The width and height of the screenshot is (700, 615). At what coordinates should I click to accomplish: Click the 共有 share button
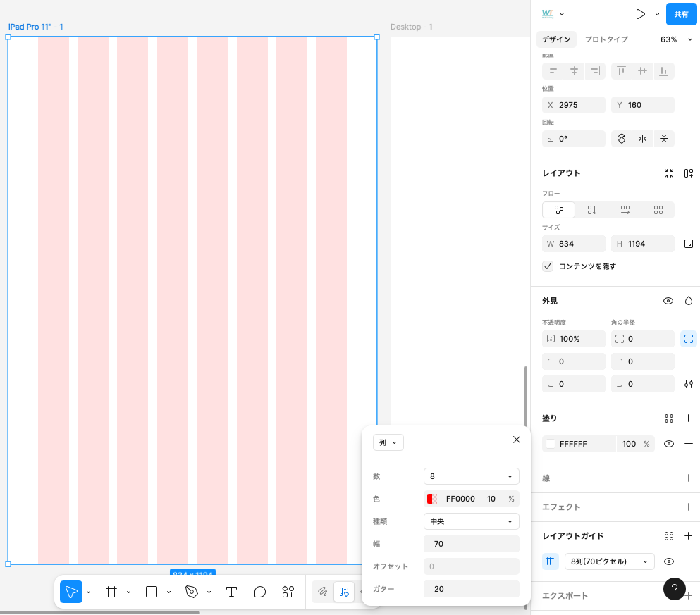(681, 14)
